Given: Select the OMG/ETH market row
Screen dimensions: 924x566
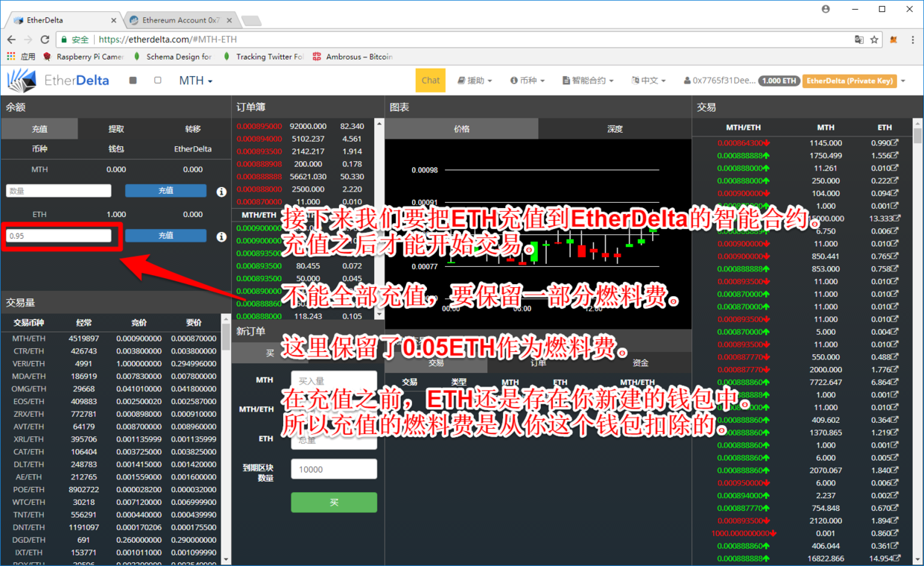Looking at the screenshot, I should pyautogui.click(x=112, y=389).
